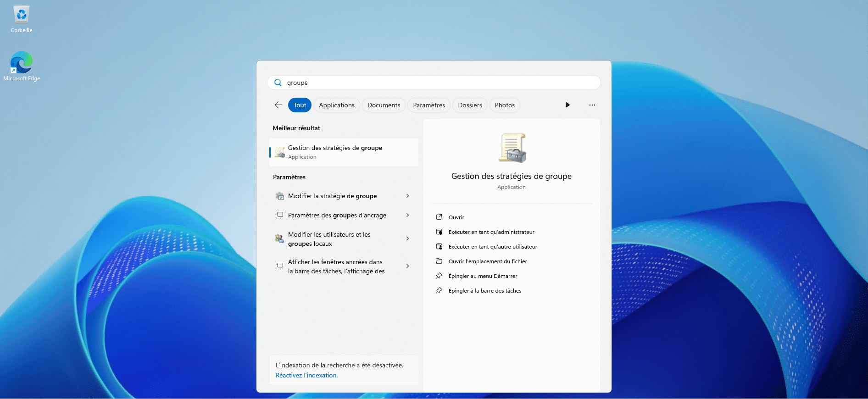The height and width of the screenshot is (399, 868).
Task: Click the Réactivez l'indexation link
Action: 306,375
